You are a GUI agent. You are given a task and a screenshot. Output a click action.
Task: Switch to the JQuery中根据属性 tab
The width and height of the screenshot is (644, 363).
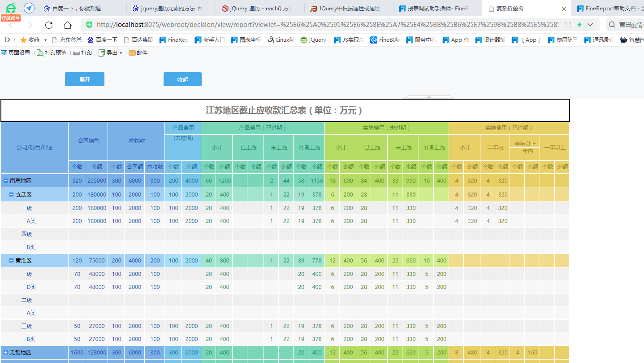click(348, 9)
